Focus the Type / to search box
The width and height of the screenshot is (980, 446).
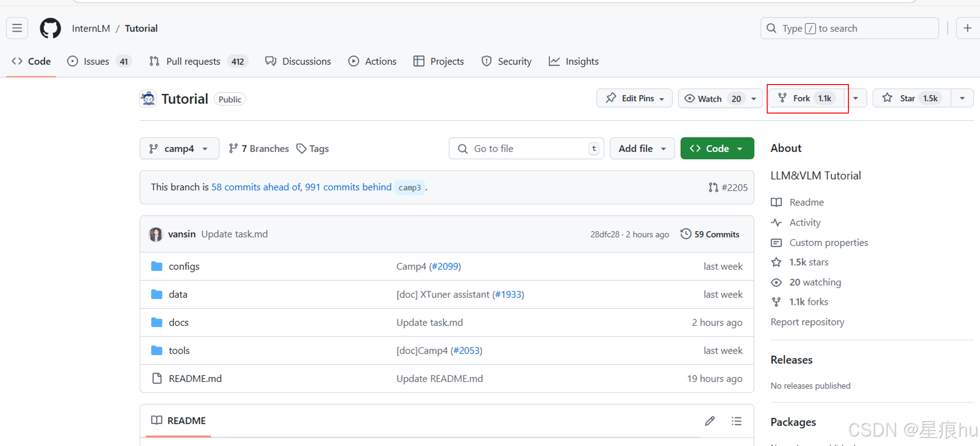tap(849, 28)
